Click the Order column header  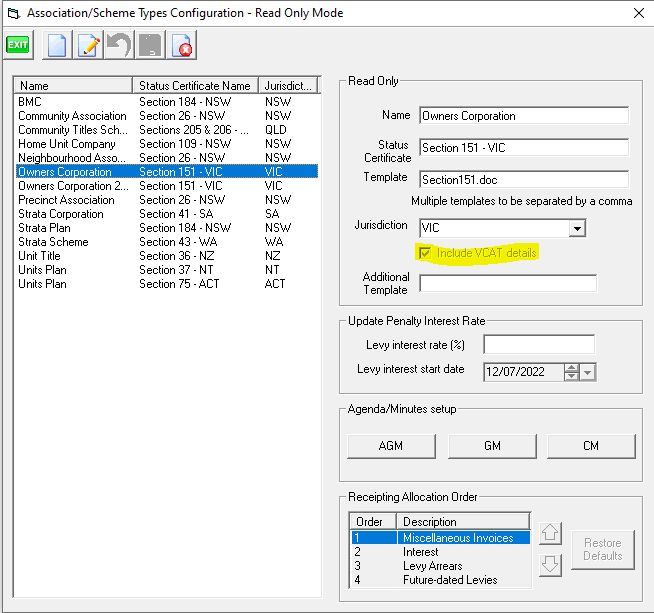[x=372, y=522]
